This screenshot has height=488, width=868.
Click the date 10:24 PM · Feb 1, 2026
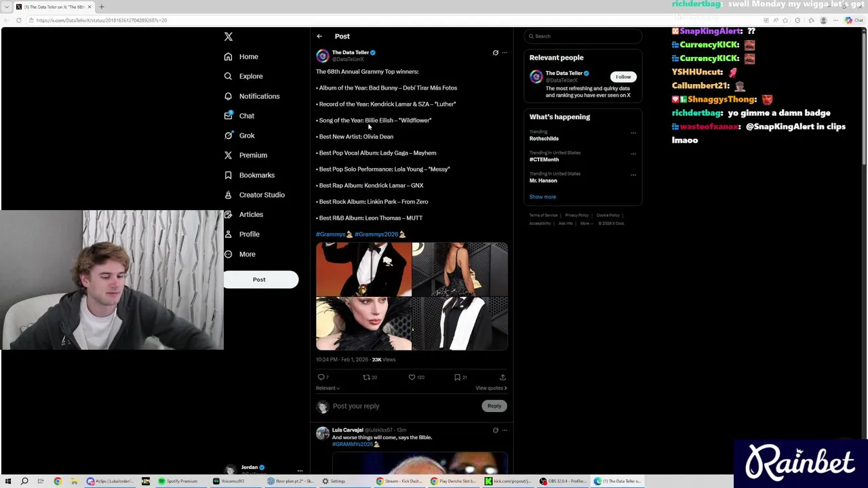tap(342, 360)
